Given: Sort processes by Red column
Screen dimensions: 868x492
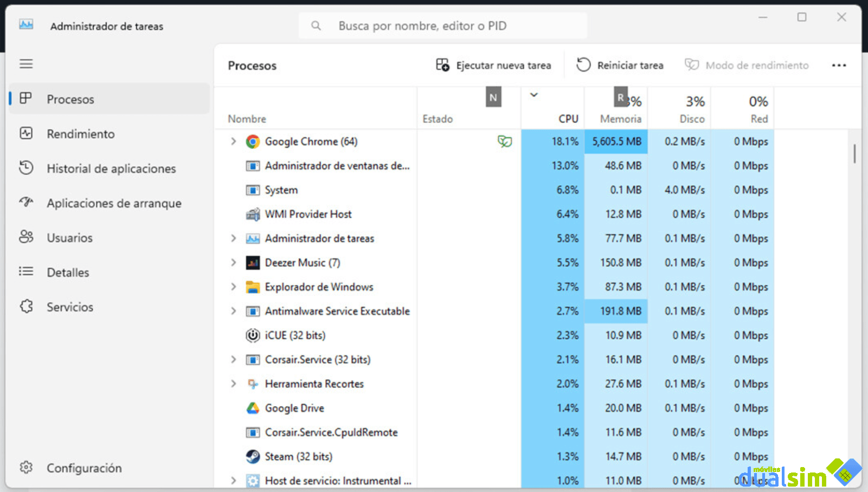Looking at the screenshot, I should (x=743, y=108).
